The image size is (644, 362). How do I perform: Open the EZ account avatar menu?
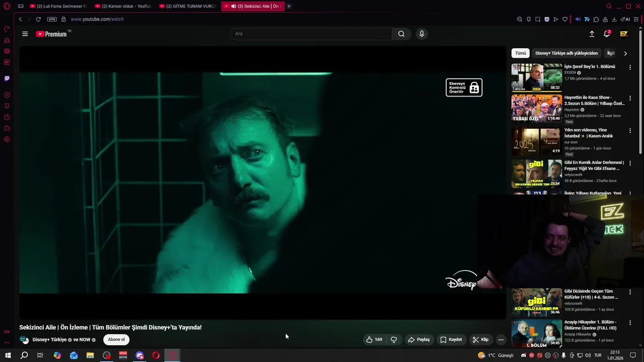(x=624, y=34)
